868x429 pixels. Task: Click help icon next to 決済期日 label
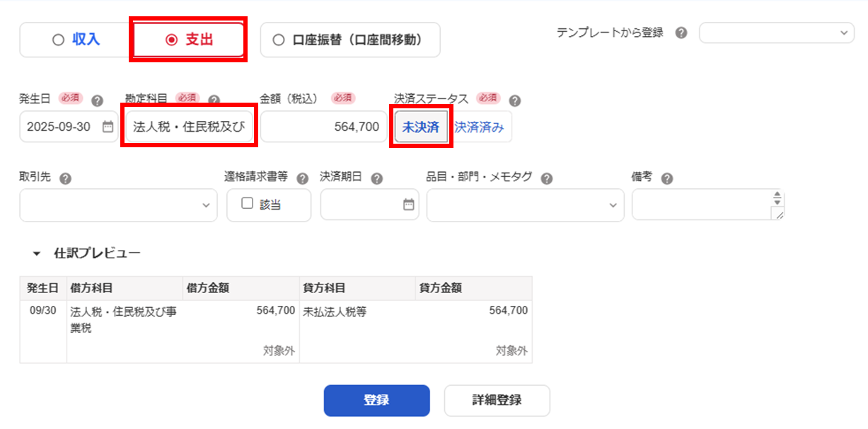[x=377, y=178]
